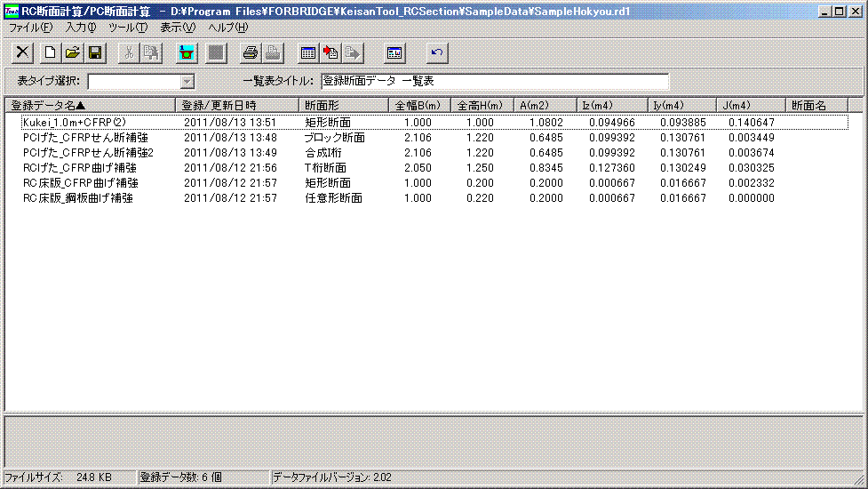
Task: Click the T桁断面 cell
Action: coord(325,168)
